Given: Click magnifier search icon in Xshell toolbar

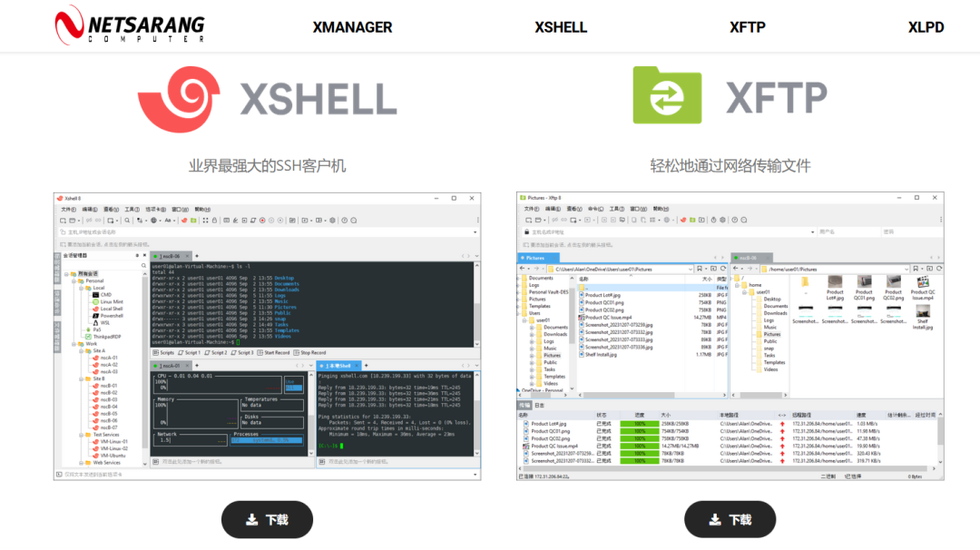Looking at the screenshot, I should click(x=127, y=221).
